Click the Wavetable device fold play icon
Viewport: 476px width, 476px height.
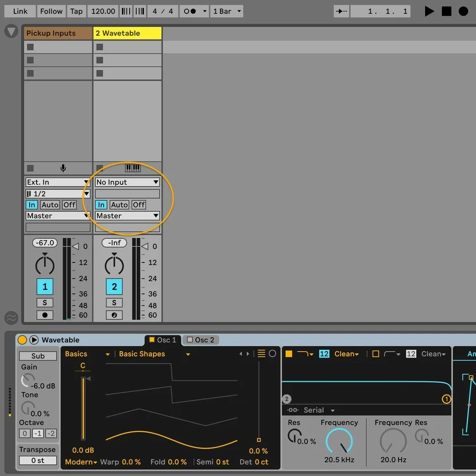point(34,340)
